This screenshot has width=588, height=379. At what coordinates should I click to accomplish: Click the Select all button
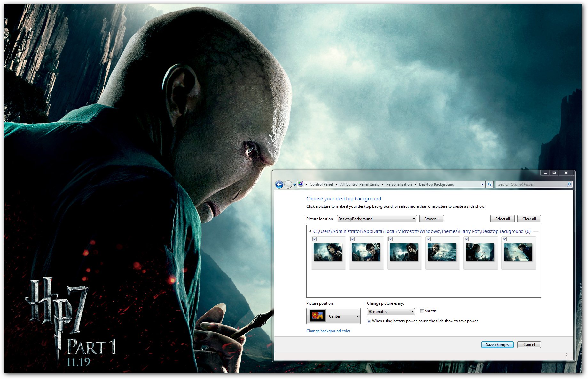click(502, 219)
